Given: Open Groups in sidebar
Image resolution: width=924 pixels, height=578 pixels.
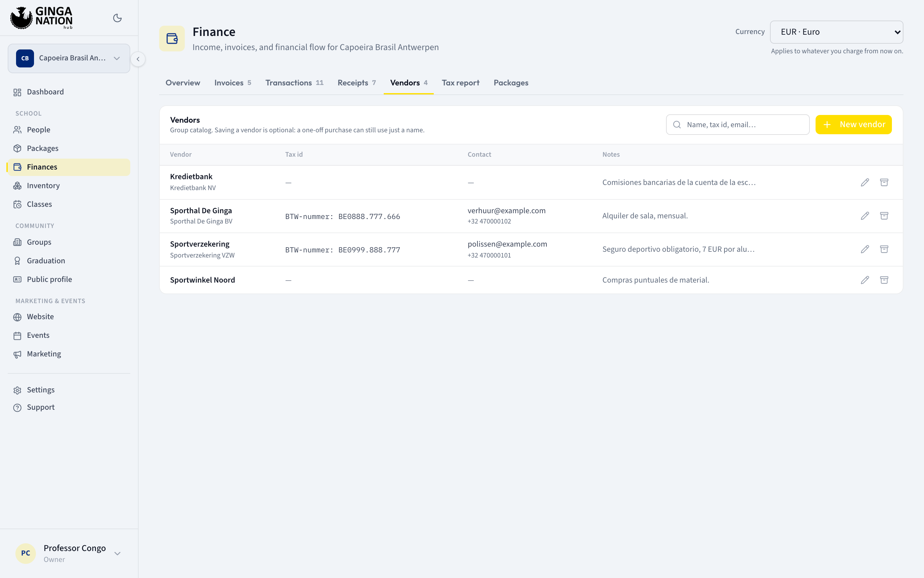Looking at the screenshot, I should pos(69,242).
